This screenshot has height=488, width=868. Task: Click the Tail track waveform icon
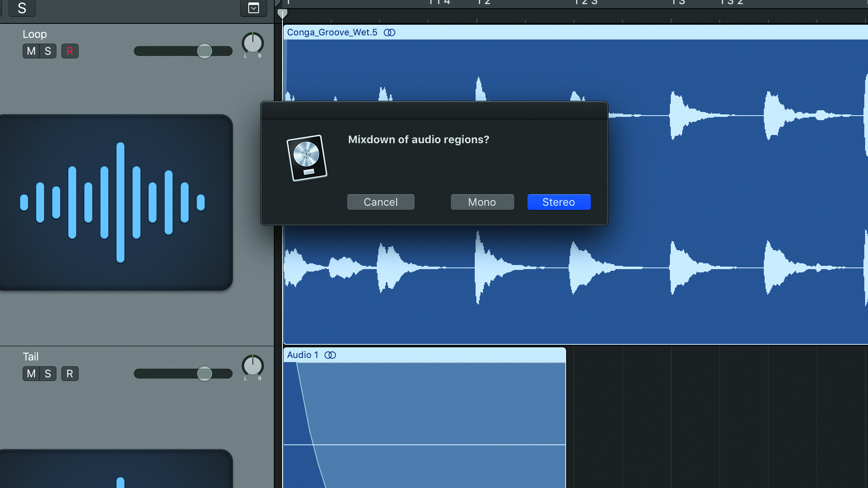[115, 469]
